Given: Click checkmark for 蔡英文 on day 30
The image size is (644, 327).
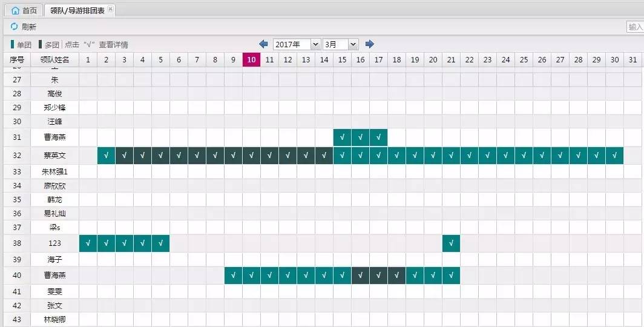Looking at the screenshot, I should point(615,156).
